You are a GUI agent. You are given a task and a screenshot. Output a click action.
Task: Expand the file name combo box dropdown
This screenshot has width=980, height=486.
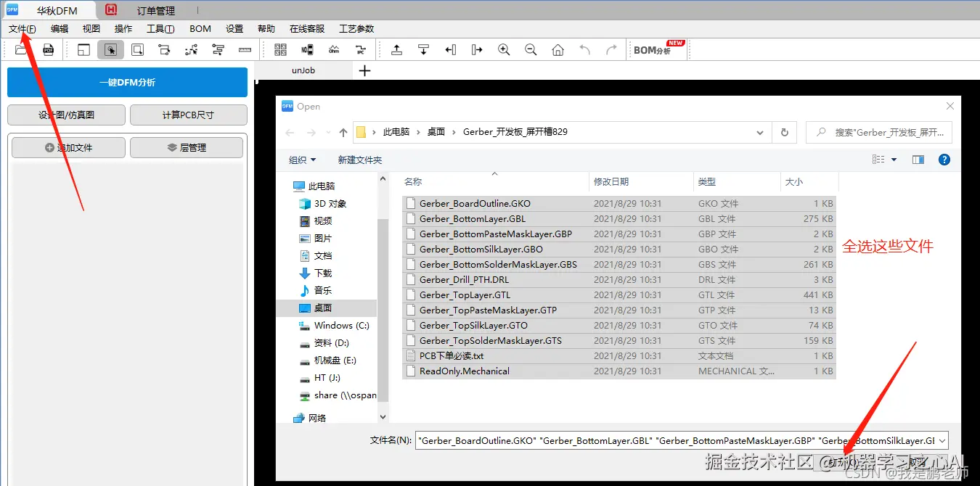(x=942, y=440)
